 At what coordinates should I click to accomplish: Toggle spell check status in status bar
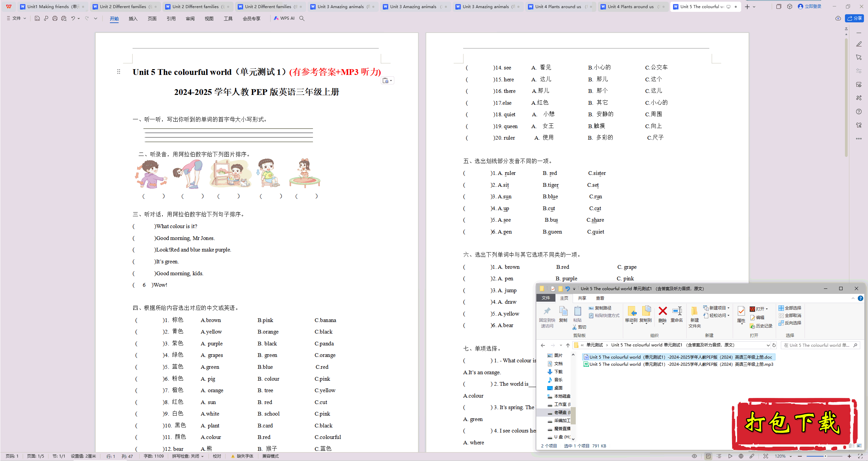(188, 456)
